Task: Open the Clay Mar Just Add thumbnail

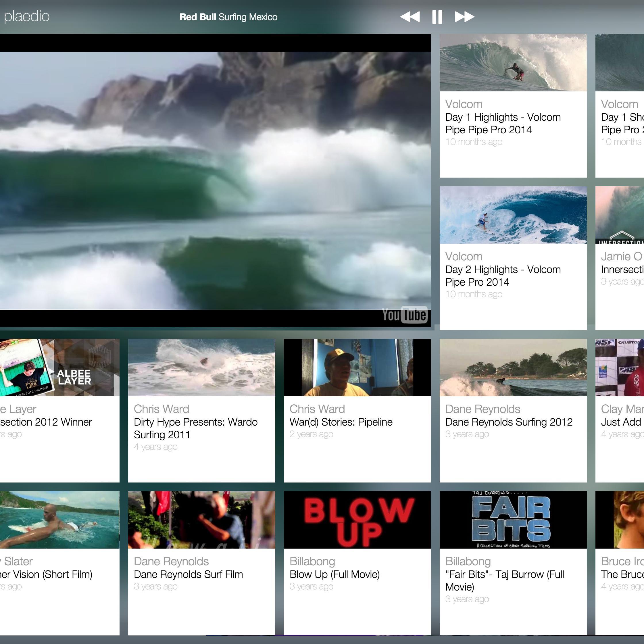Action: (620, 368)
